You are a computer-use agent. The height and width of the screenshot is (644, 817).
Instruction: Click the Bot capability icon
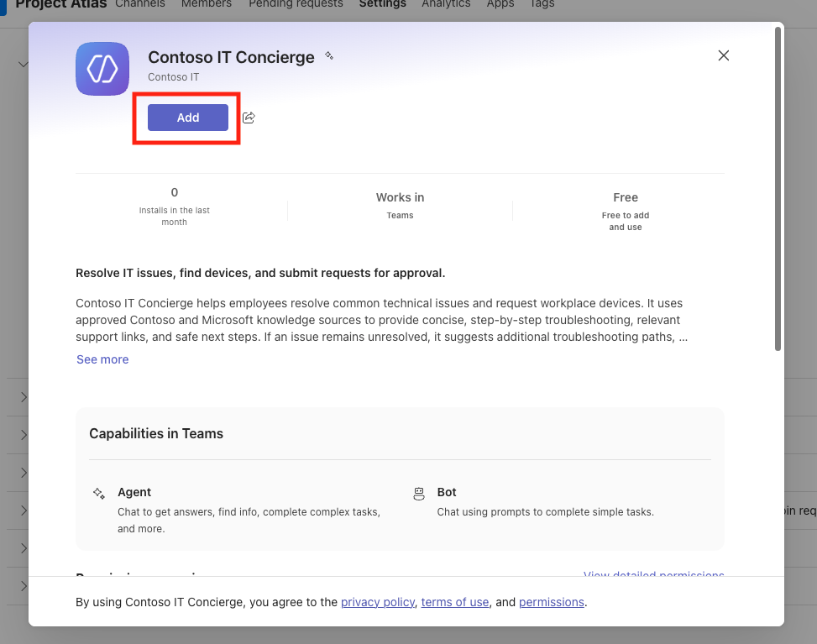(419, 494)
